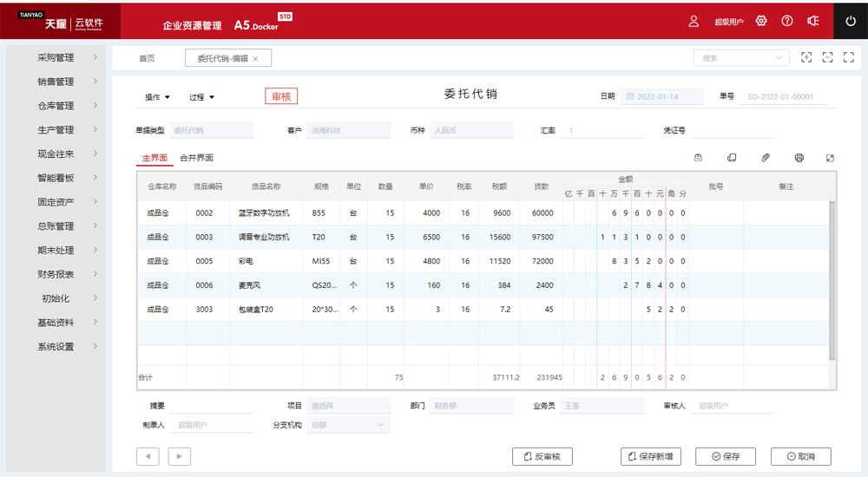Click the zoom-in frame icon beside search
Image resolution: width=868 pixels, height=477 pixels.
click(806, 57)
